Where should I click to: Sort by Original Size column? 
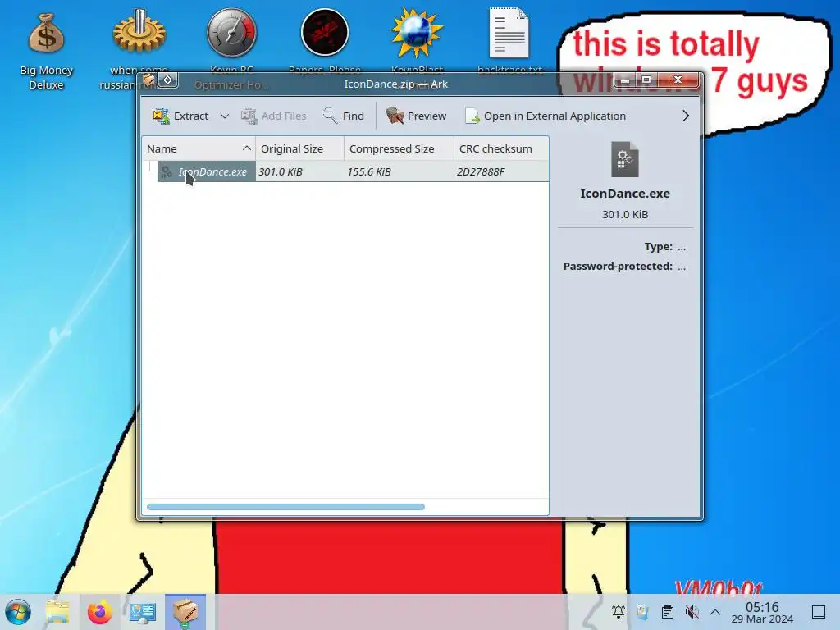[x=299, y=149]
